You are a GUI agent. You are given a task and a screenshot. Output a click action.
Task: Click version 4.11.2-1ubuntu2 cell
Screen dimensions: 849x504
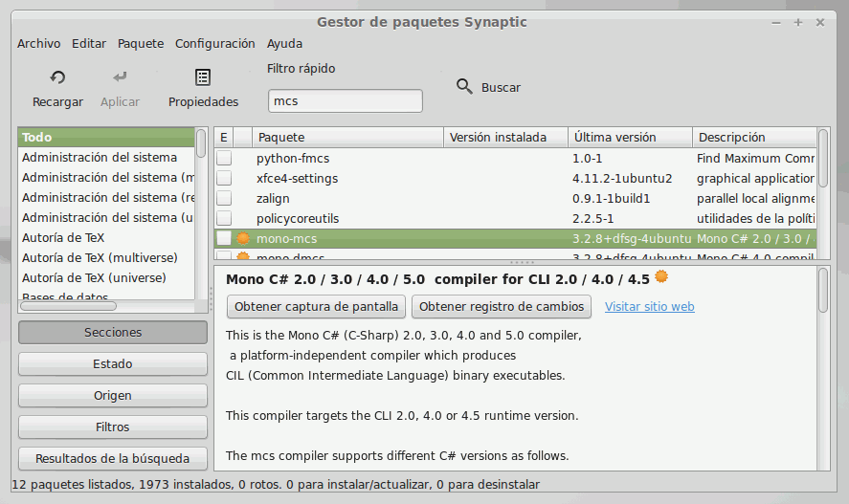(x=622, y=179)
